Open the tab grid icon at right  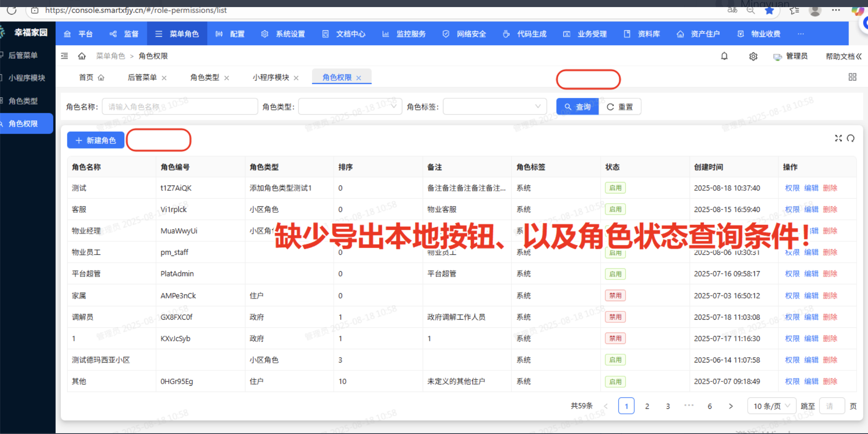coord(852,77)
